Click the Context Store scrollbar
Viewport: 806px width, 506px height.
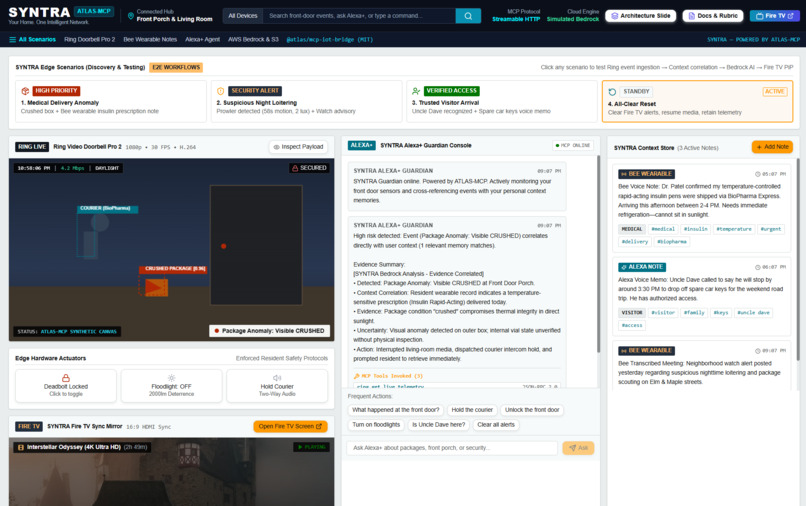coord(798,260)
